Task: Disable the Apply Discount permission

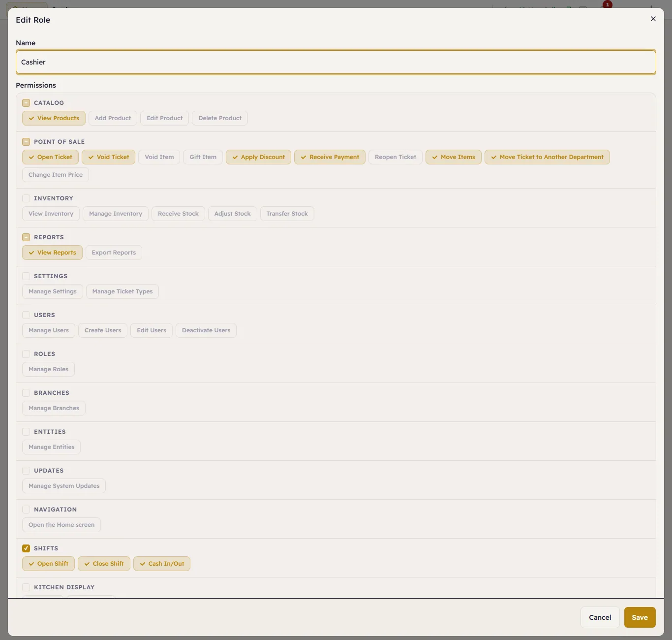Action: point(258,157)
